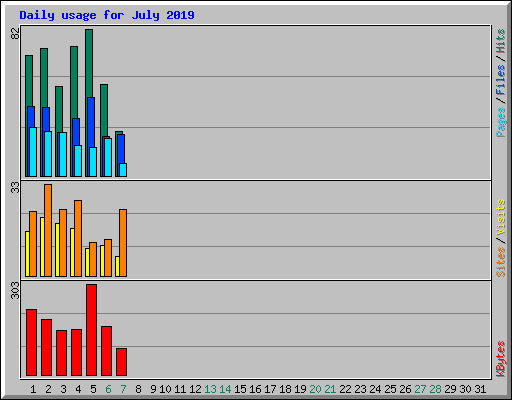
Task: Click the yellow visits bar for day 7
Action: (117, 266)
